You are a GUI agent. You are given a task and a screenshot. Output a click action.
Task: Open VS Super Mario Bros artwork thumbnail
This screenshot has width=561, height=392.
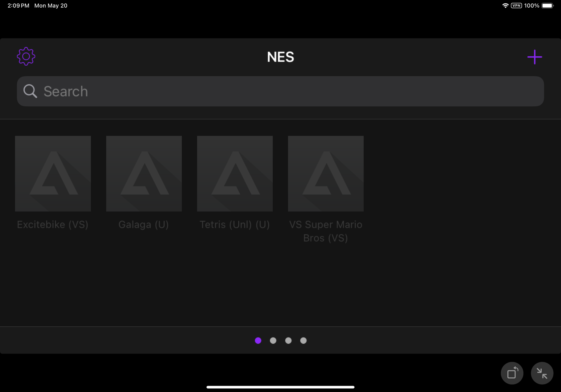click(326, 173)
